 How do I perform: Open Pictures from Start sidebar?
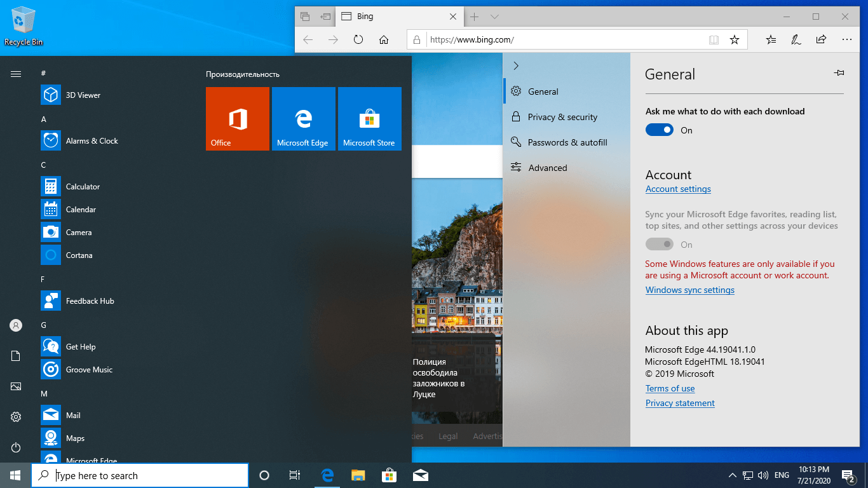[x=16, y=386]
